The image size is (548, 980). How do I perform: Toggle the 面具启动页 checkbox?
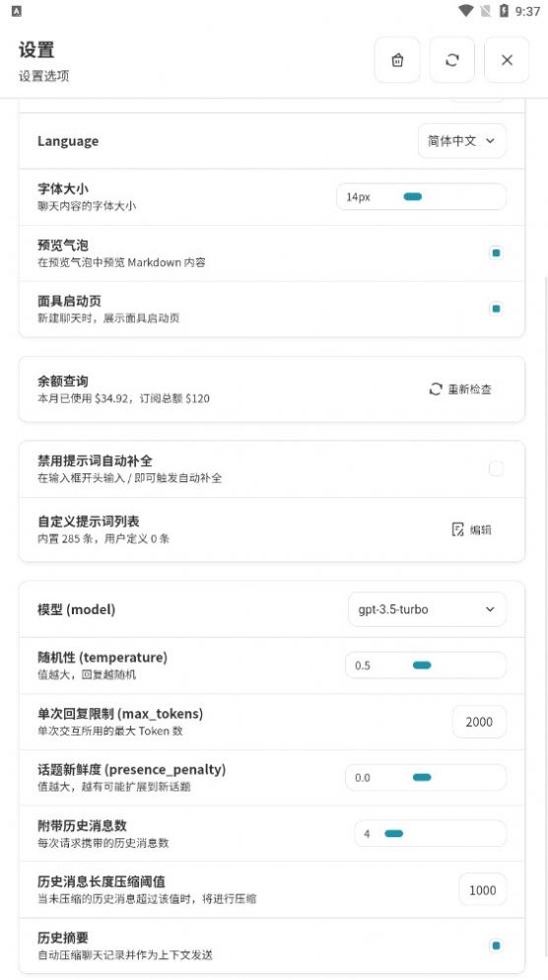coord(496,309)
